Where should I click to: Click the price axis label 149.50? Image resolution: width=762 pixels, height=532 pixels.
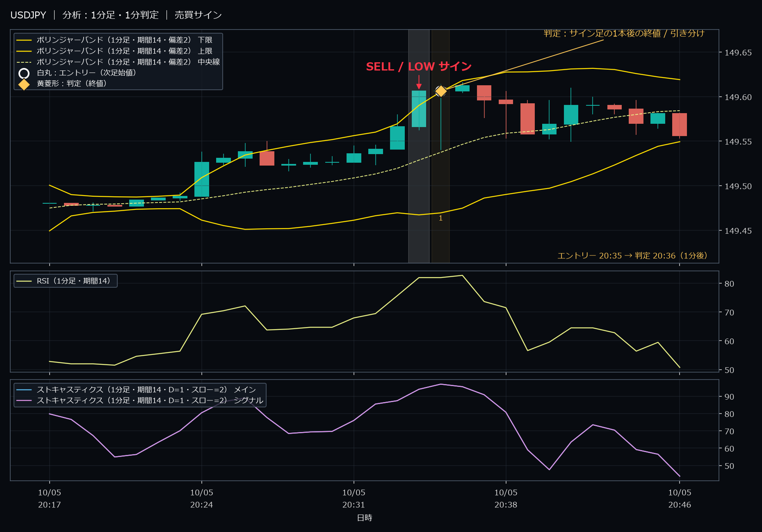(x=738, y=186)
